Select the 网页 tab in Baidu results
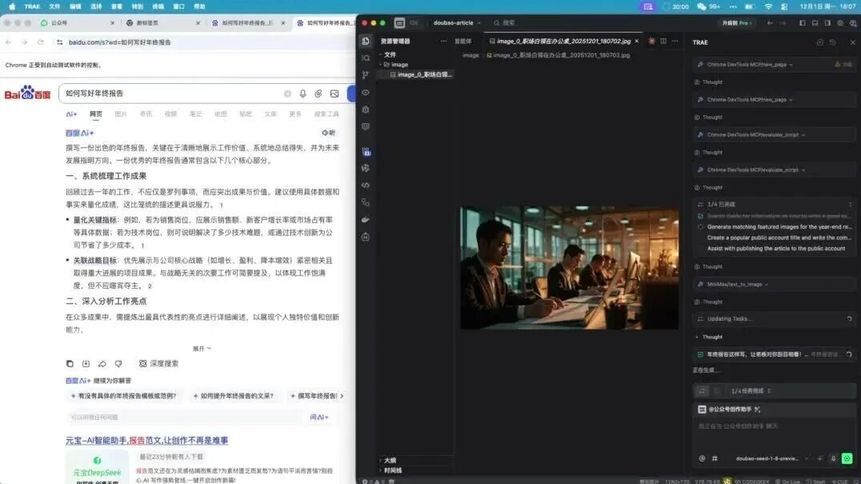The width and height of the screenshot is (861, 484). pos(96,114)
